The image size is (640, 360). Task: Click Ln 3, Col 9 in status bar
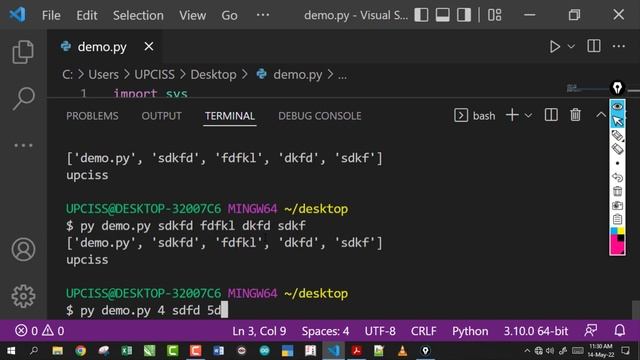click(x=259, y=331)
